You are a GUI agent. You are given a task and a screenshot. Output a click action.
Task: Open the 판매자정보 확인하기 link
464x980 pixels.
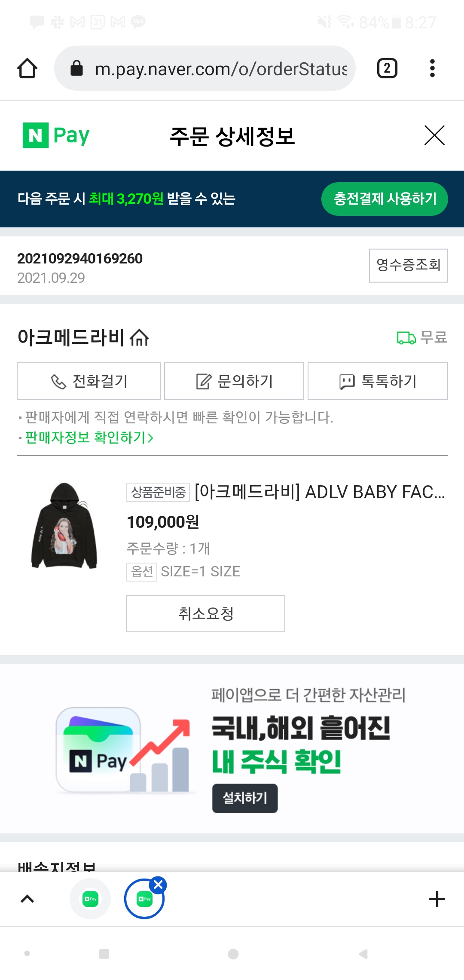(x=89, y=438)
